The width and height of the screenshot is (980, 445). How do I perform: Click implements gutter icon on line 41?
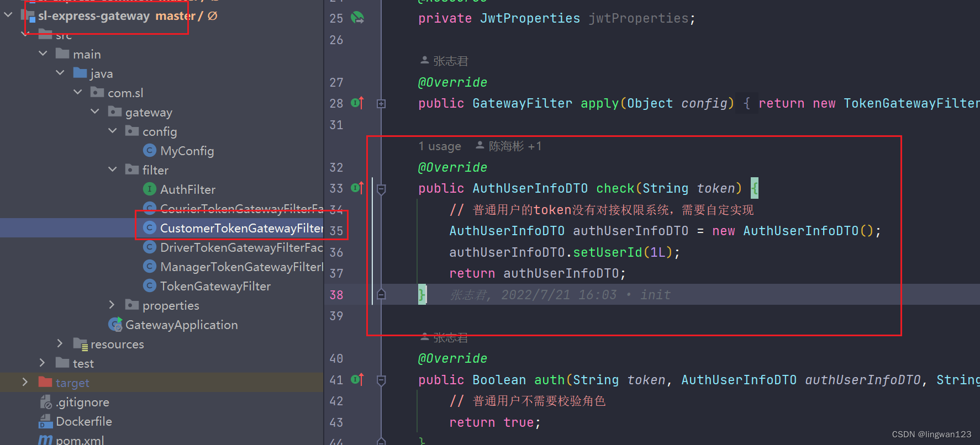click(x=357, y=379)
